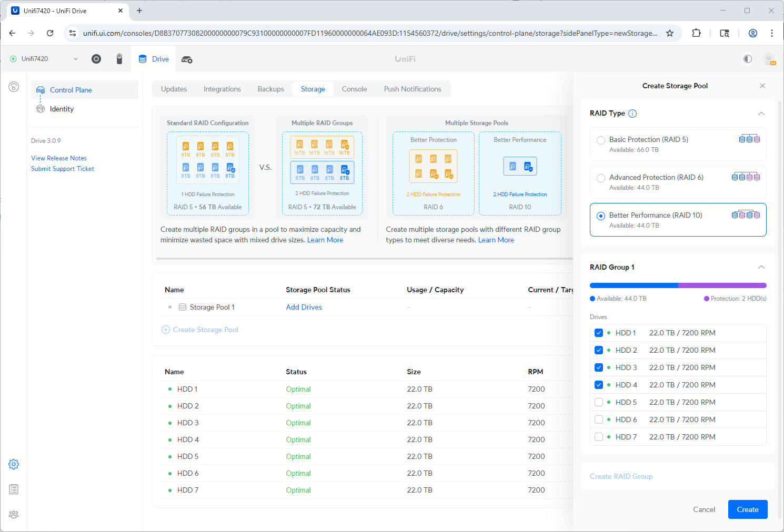Check HDD 6 in drives list
The image size is (784, 532).
click(x=599, y=420)
